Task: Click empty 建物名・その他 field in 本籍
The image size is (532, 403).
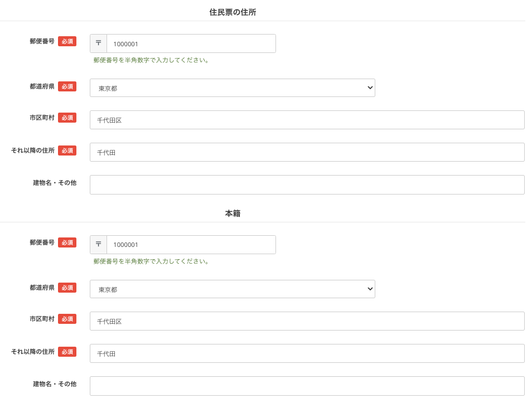Action: [x=307, y=386]
